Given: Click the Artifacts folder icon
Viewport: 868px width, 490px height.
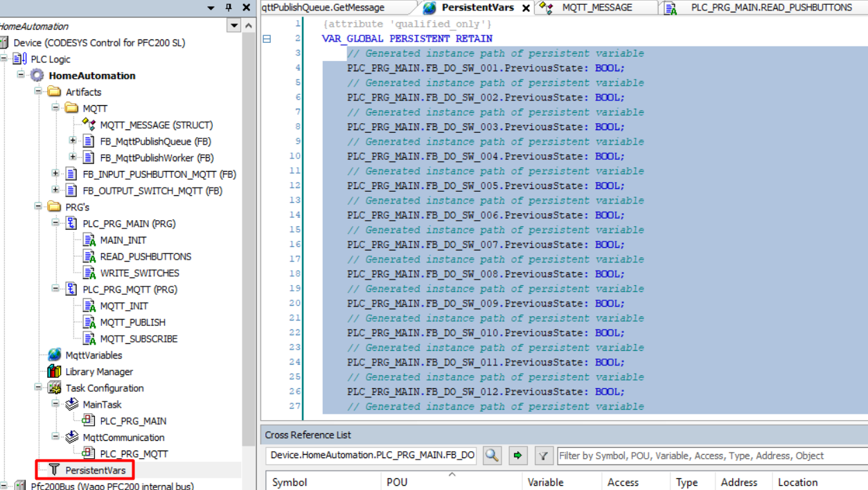Looking at the screenshot, I should (x=54, y=92).
